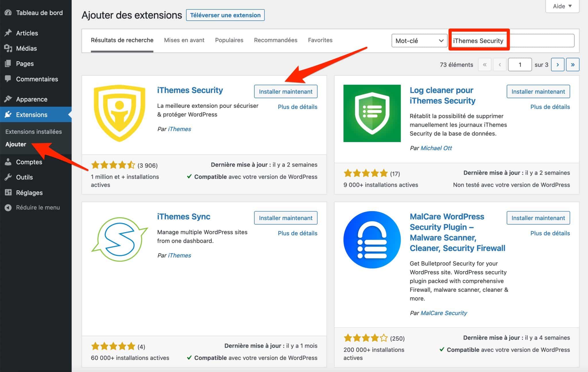Open Plus de détails for iThemes Sync
Viewport: 588px width, 372px height.
pos(297,233)
